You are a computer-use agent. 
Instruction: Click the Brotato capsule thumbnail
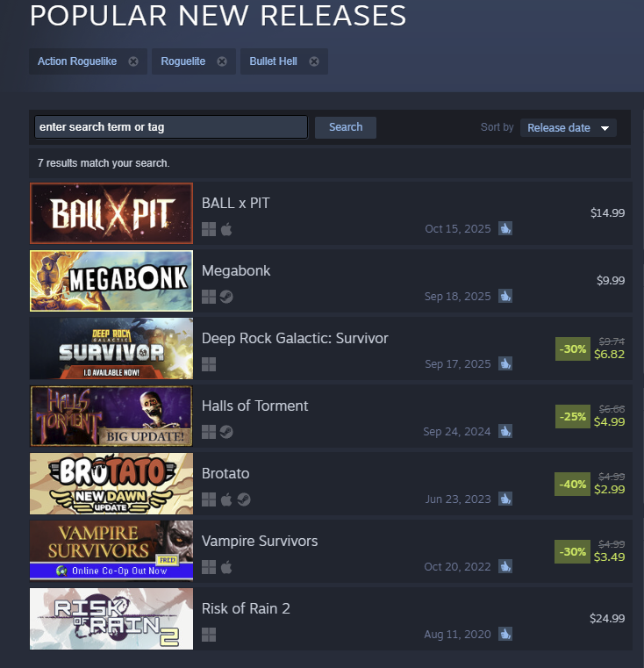(111, 484)
